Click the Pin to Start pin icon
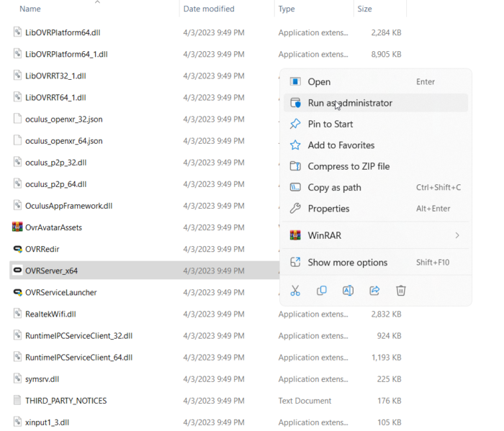Viewport: 504px width, 431px height. pyautogui.click(x=295, y=124)
